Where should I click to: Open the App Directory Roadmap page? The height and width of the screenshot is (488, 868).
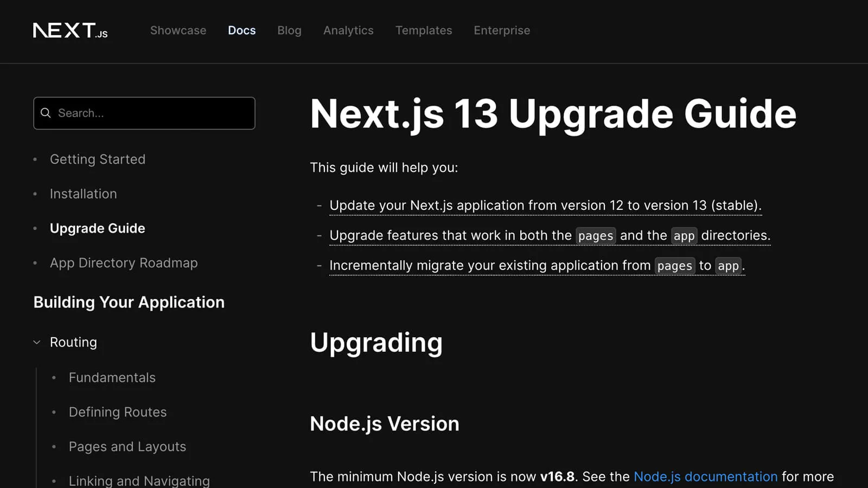click(124, 262)
